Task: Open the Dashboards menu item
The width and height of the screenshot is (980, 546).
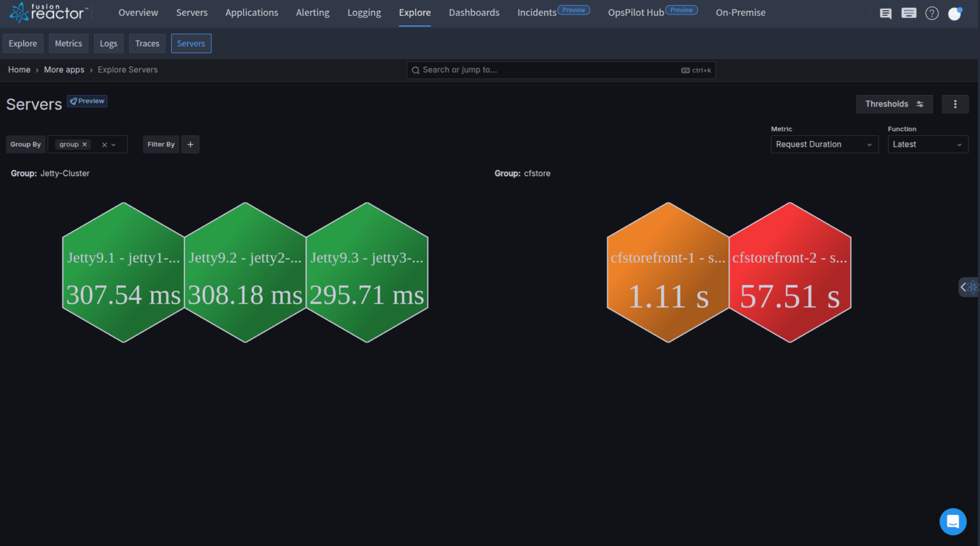Action: point(474,12)
